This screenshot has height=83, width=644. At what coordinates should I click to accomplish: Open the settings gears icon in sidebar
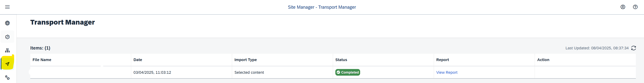pyautogui.click(x=8, y=78)
